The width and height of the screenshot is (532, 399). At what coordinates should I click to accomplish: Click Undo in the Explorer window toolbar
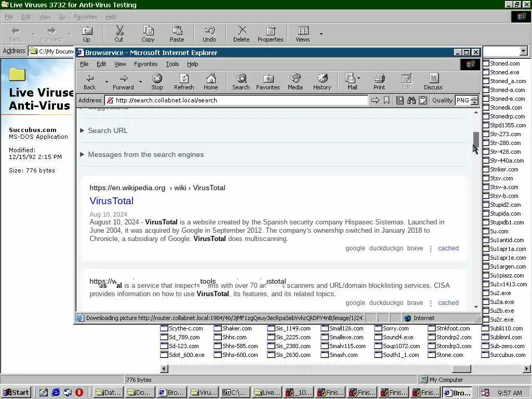coord(209,34)
